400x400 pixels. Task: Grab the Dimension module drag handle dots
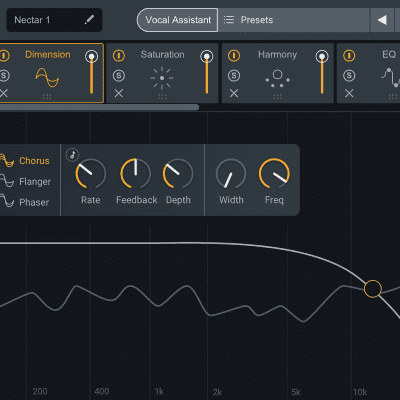pyautogui.click(x=47, y=97)
